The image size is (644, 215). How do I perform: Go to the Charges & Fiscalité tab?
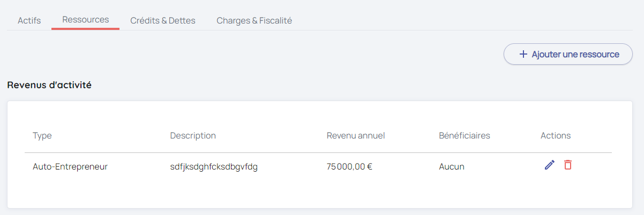tap(254, 20)
